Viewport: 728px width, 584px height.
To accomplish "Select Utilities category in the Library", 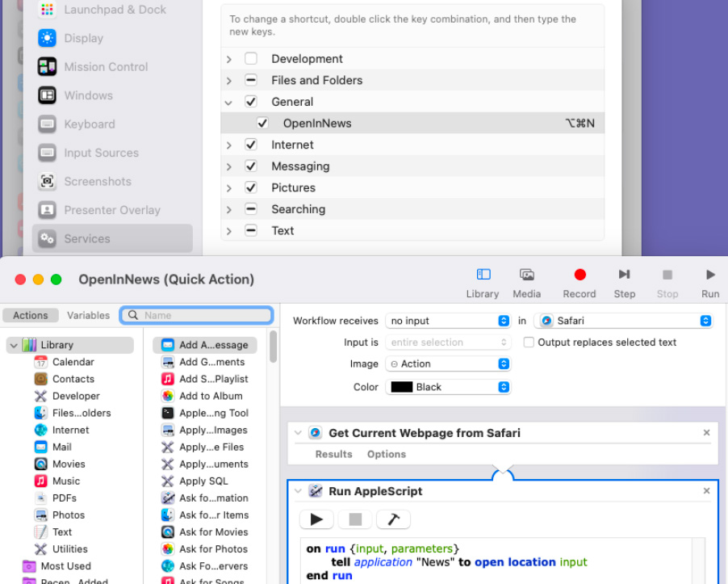I will tap(69, 549).
